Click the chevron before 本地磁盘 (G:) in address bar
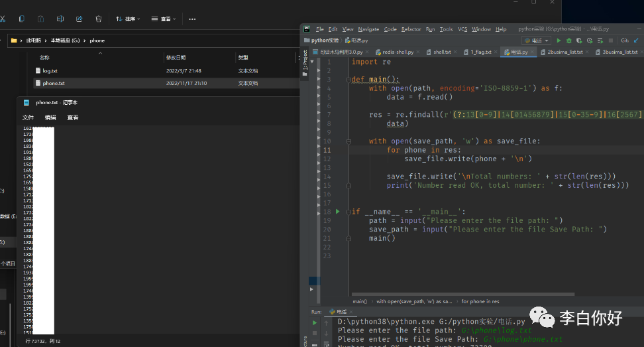The image size is (644, 347). tap(46, 40)
